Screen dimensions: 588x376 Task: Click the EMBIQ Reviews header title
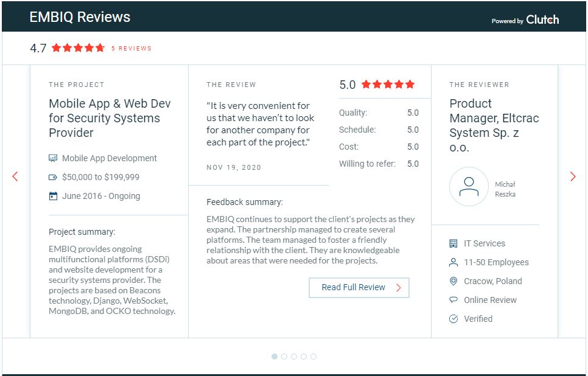(80, 17)
